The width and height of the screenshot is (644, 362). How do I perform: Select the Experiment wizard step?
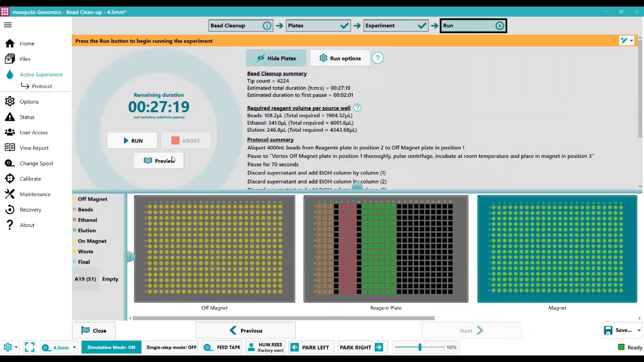coord(396,26)
